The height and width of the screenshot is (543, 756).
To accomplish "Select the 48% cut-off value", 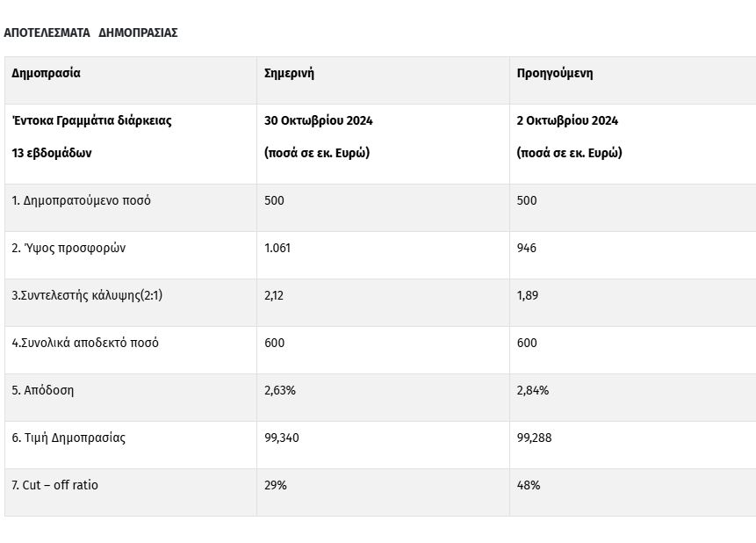I will (x=529, y=485).
